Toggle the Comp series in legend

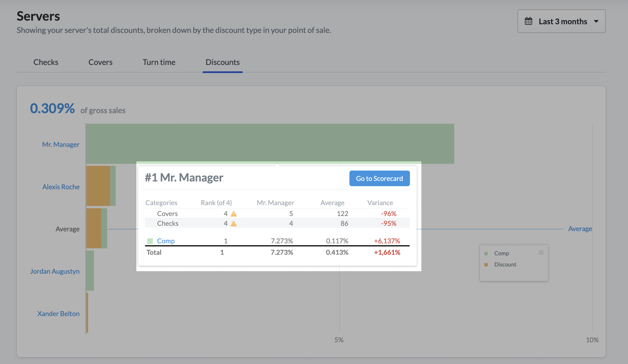(501, 253)
